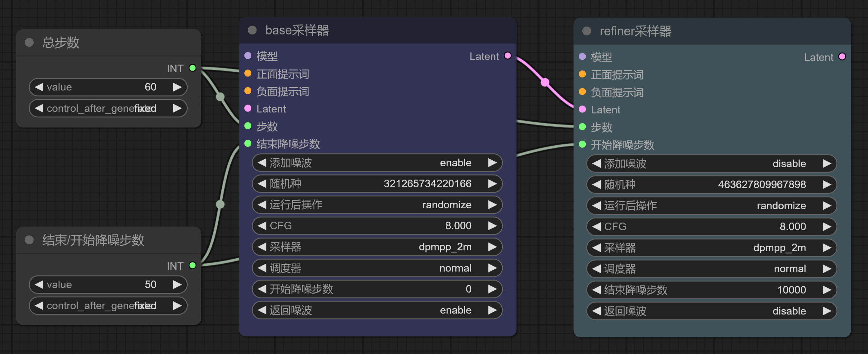The image size is (868, 354).
Task: Decrease 结束降噪步数 10000 on refiner采样器
Action: tap(596, 290)
